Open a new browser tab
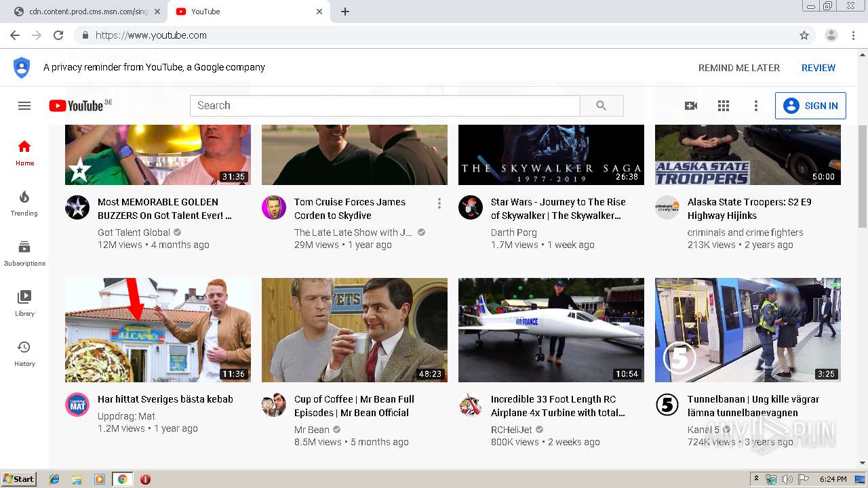868x488 pixels. [345, 12]
